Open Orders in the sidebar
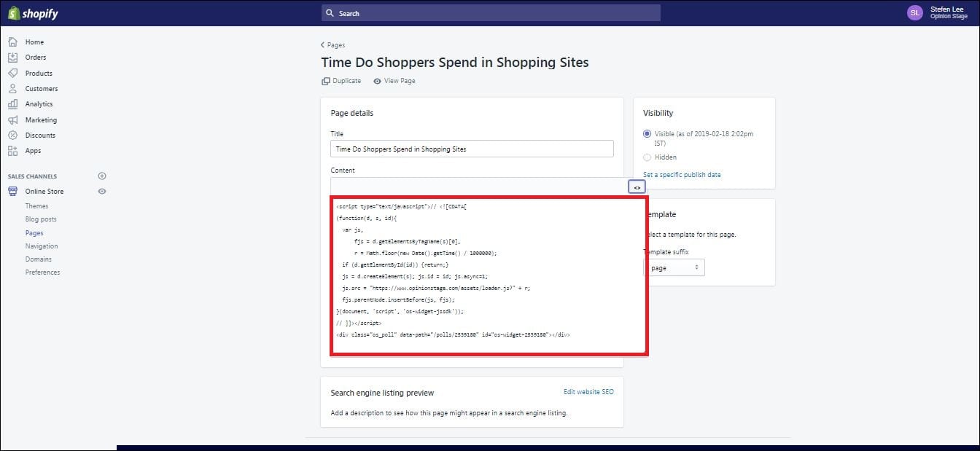980x451 pixels. [x=36, y=58]
